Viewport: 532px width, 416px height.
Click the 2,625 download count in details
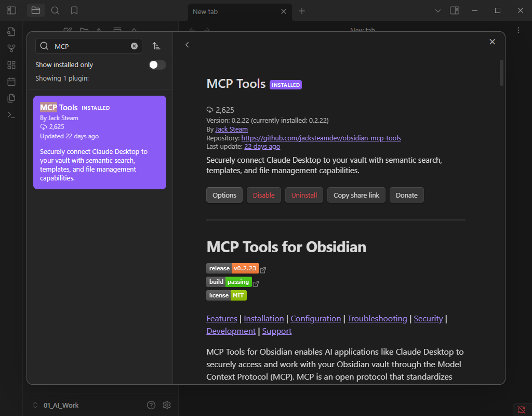coord(220,110)
